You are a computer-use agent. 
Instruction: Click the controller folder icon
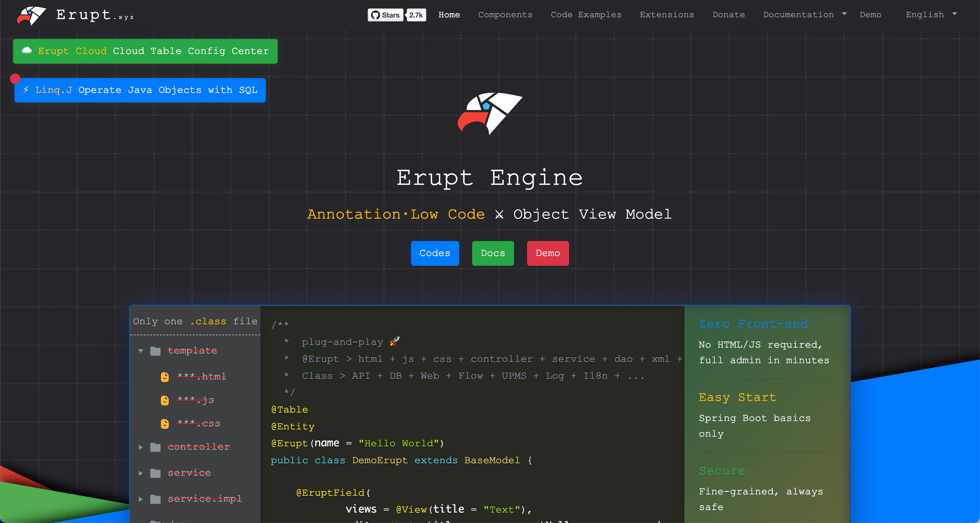[155, 447]
